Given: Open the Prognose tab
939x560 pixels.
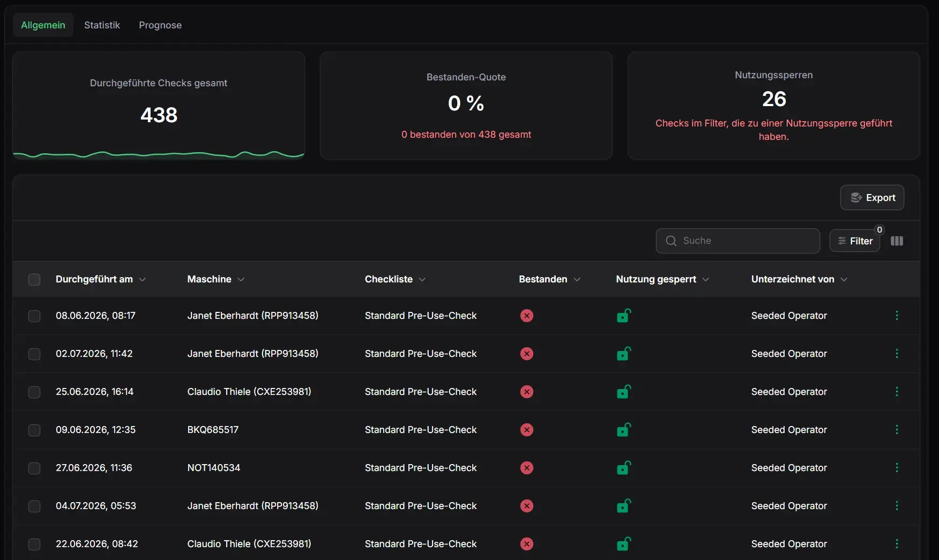Looking at the screenshot, I should click(160, 25).
